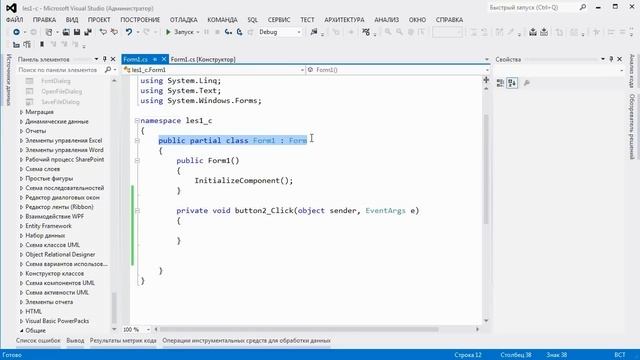This screenshot has width=640, height=360.
Task: Open the ФАЙЛ menu
Action: (x=15, y=20)
